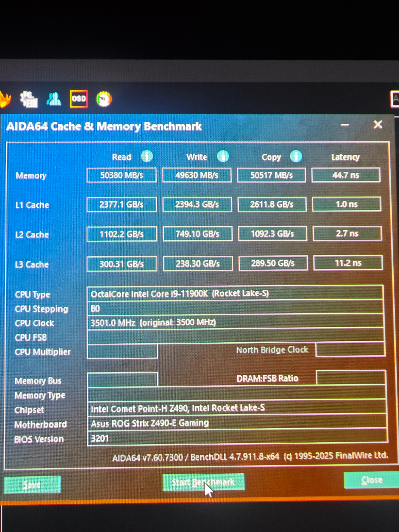
Task: Minimize the AIDA64 benchmark window
Action: click(x=345, y=125)
